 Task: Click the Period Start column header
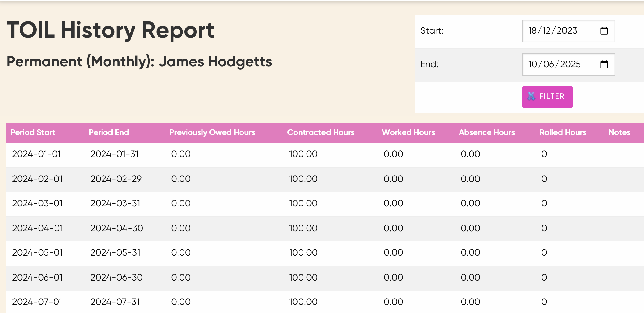33,132
